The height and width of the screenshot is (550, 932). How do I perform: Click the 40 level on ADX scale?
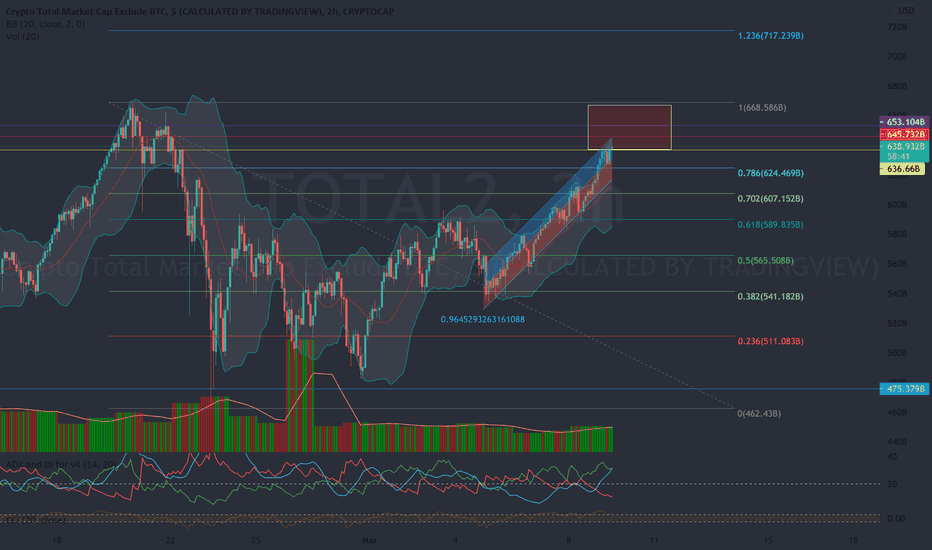pos(892,457)
